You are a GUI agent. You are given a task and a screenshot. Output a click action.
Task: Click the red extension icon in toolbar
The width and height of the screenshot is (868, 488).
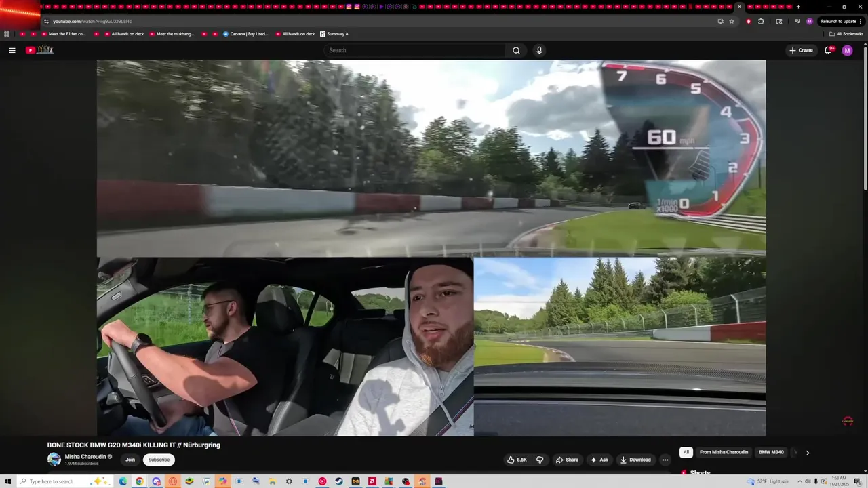[x=749, y=21]
